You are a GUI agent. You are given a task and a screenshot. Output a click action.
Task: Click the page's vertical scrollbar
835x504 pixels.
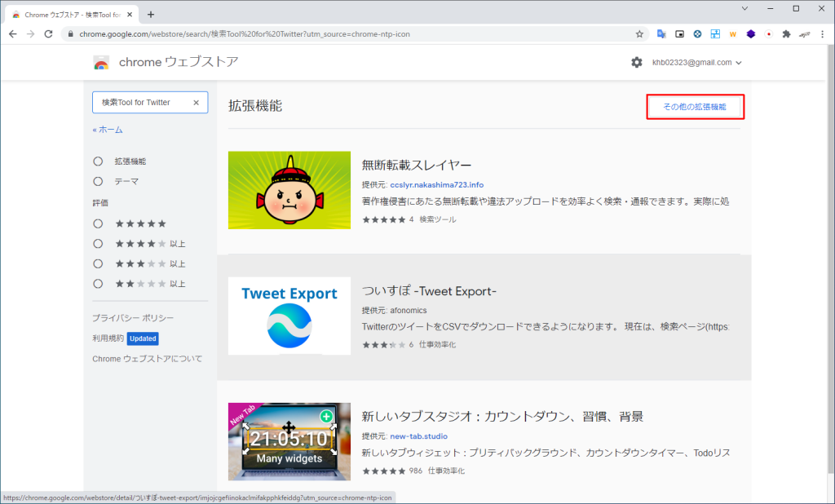click(x=830, y=259)
